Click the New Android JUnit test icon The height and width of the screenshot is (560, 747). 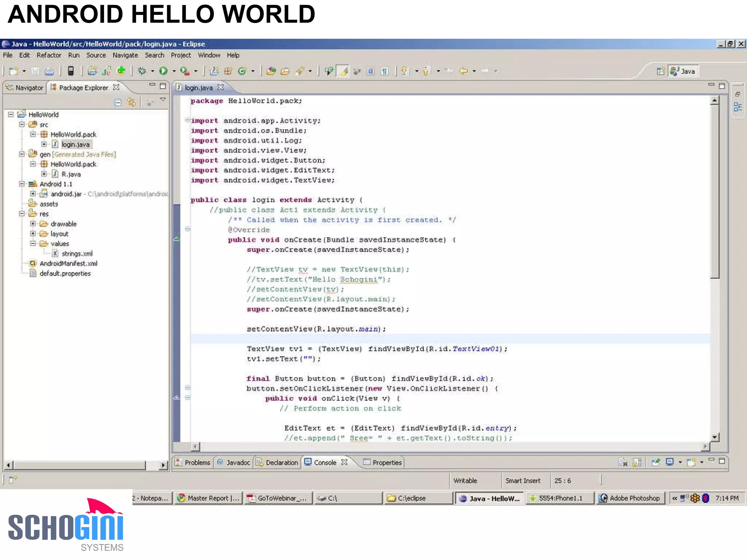tap(107, 71)
